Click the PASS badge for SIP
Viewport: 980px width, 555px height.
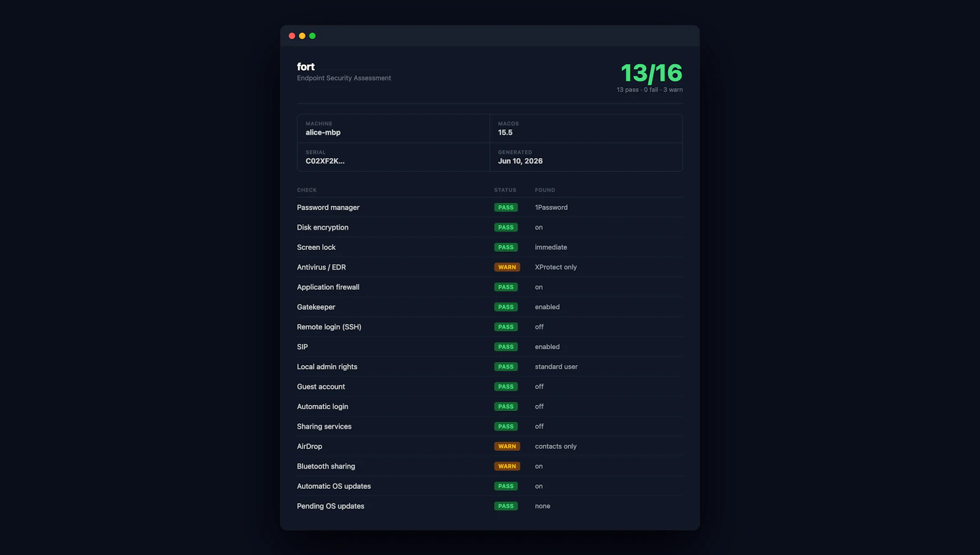click(506, 347)
